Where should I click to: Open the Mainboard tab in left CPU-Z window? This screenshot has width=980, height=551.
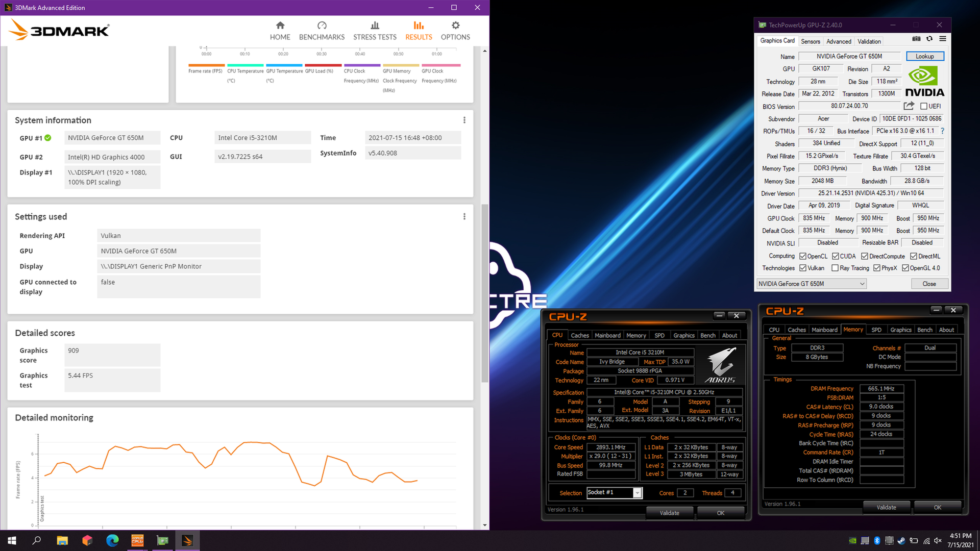coord(607,335)
